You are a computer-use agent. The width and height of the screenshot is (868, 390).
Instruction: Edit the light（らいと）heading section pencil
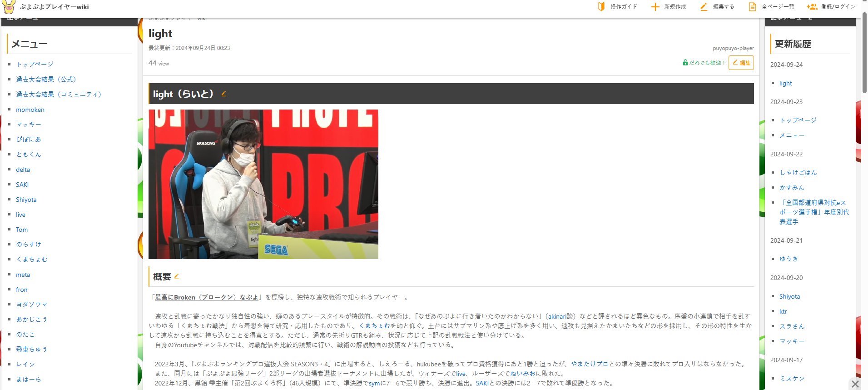(x=223, y=94)
